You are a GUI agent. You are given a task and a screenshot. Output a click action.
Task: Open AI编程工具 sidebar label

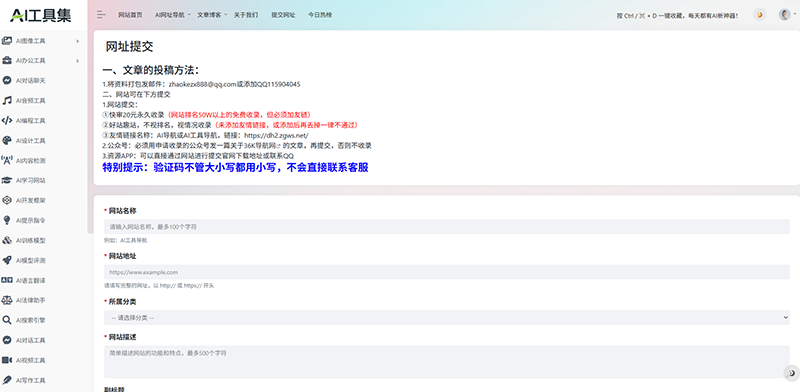[31, 120]
